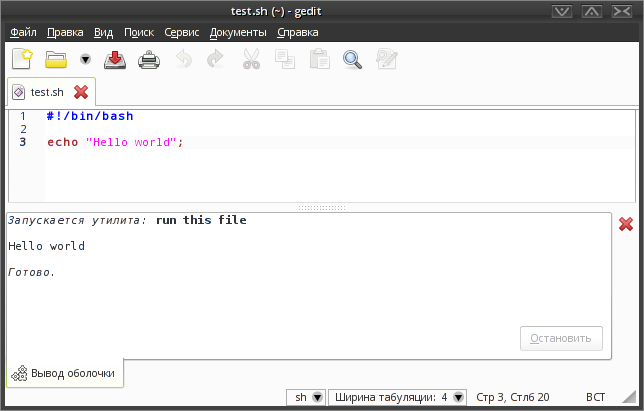Expand the recent files dropdown arrow
The width and height of the screenshot is (644, 411).
(x=85, y=60)
